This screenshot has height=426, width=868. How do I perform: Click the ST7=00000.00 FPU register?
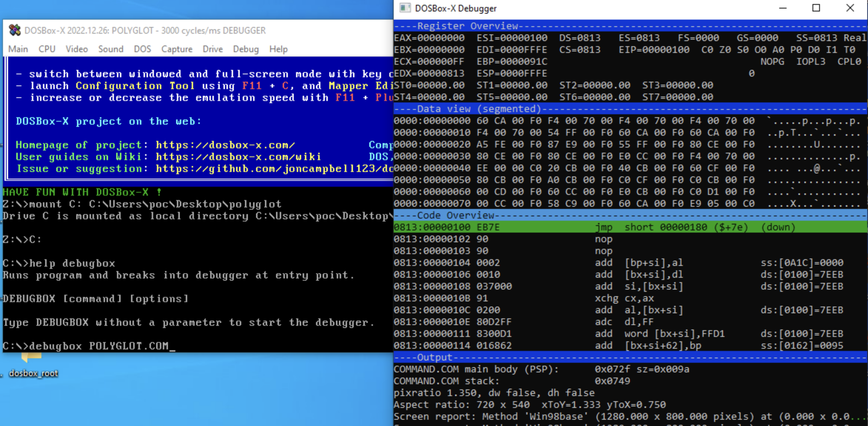678,97
